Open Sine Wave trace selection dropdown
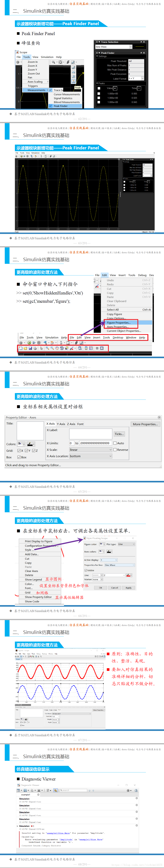The image size is (164, 868). 114,47
